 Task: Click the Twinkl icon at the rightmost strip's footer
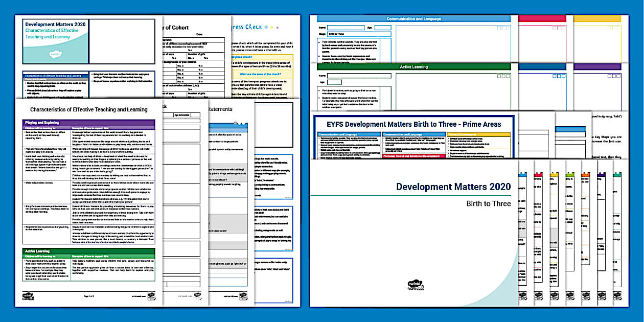[x=618, y=295]
